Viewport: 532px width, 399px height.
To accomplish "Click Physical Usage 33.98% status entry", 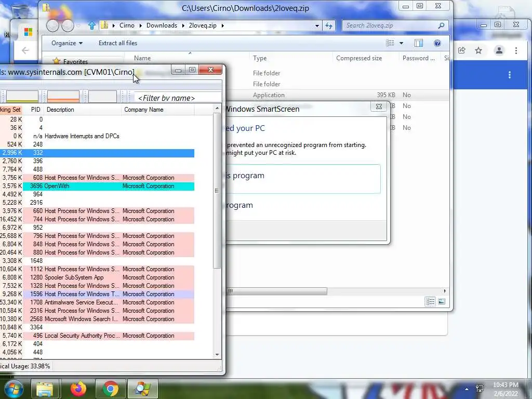I will coord(25,366).
